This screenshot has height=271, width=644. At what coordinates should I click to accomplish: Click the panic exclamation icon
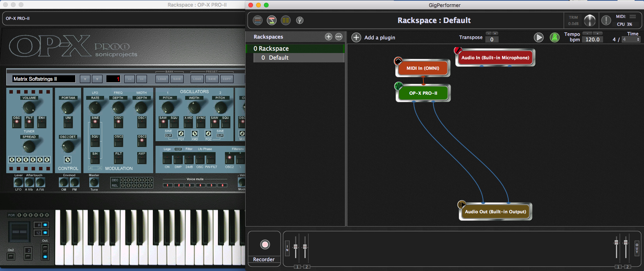point(606,20)
